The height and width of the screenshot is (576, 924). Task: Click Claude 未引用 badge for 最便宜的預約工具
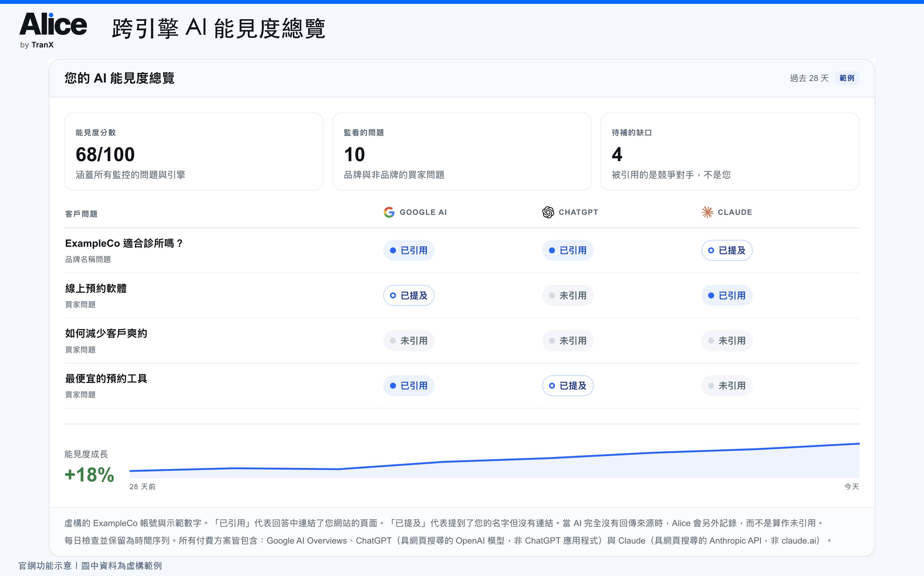[727, 386]
